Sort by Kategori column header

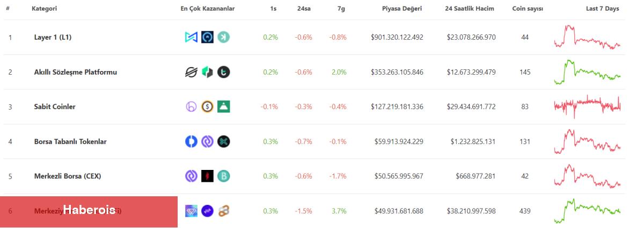tap(45, 9)
